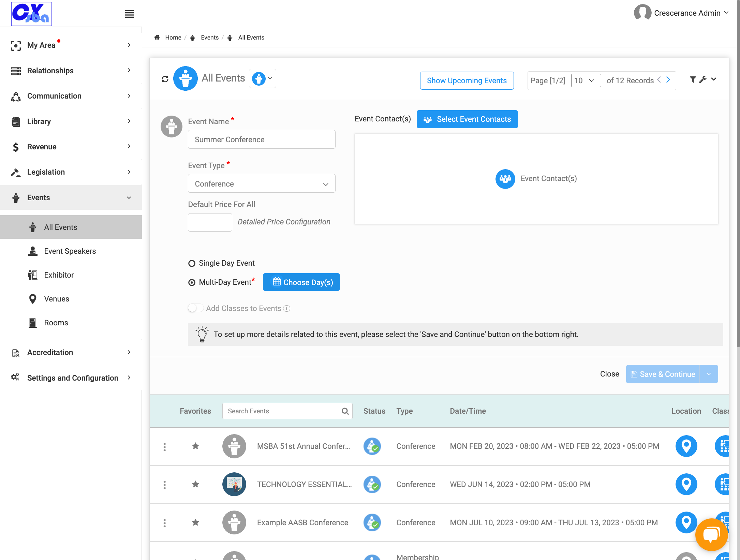This screenshot has height=560, width=740.
Task: Collapse the Events sidebar section
Action: point(71,198)
